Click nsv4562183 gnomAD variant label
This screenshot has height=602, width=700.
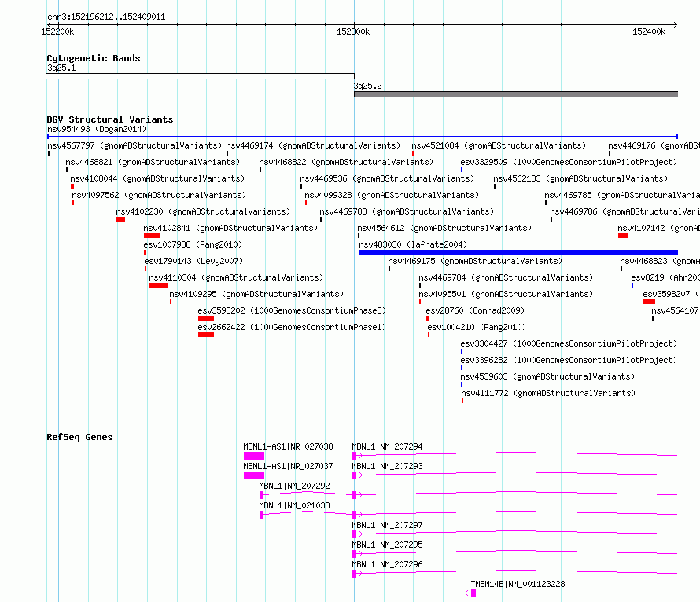pos(580,179)
